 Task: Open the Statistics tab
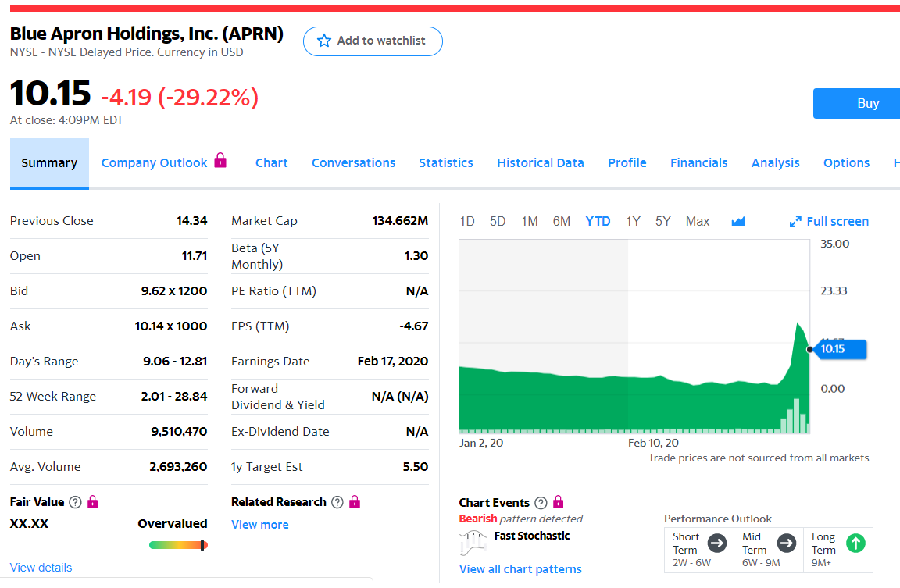click(446, 163)
